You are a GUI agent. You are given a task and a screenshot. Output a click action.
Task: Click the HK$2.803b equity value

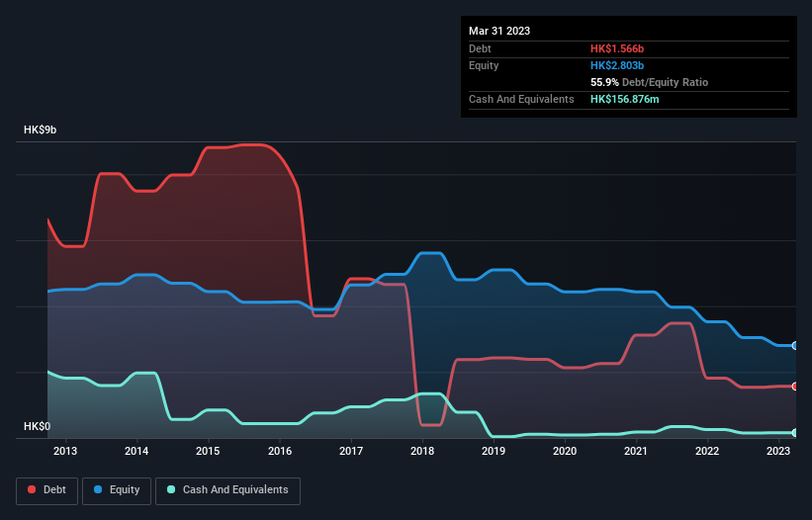[x=617, y=65]
